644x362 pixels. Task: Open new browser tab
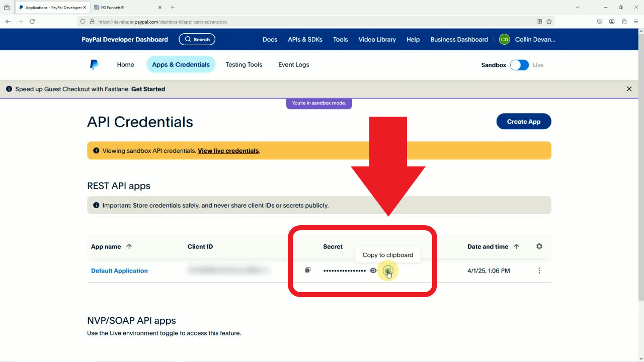click(173, 8)
